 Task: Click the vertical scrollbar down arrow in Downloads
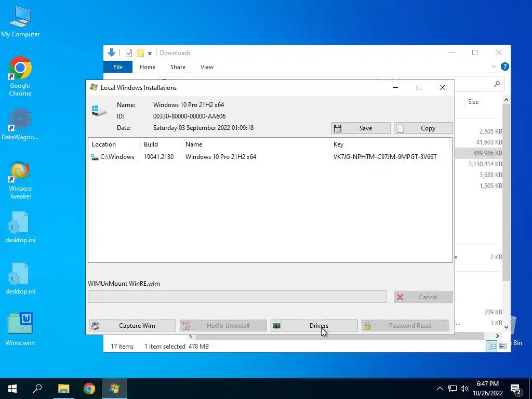coord(506,327)
